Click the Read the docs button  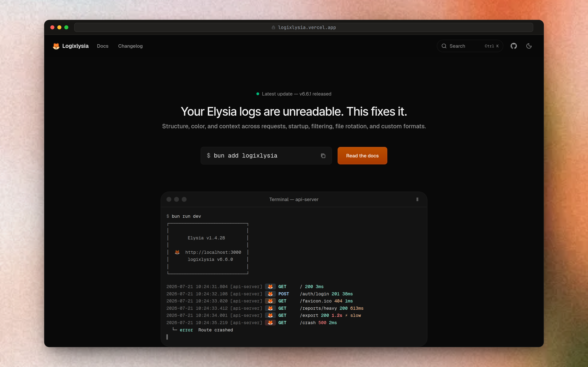click(x=362, y=156)
